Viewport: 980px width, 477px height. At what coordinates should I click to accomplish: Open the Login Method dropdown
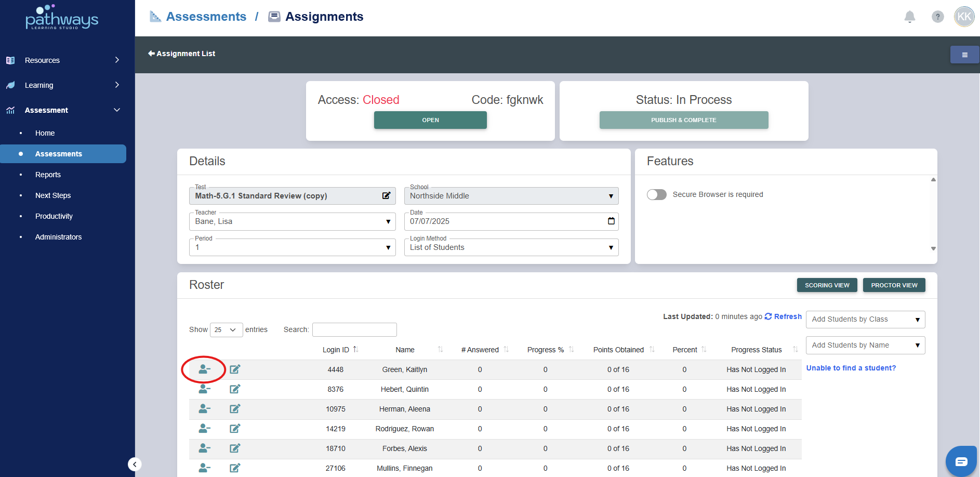pyautogui.click(x=511, y=247)
